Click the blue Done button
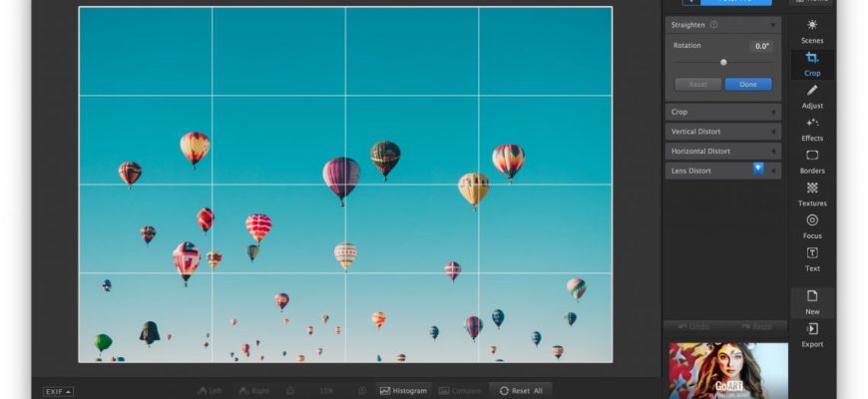868x399 pixels. click(747, 85)
